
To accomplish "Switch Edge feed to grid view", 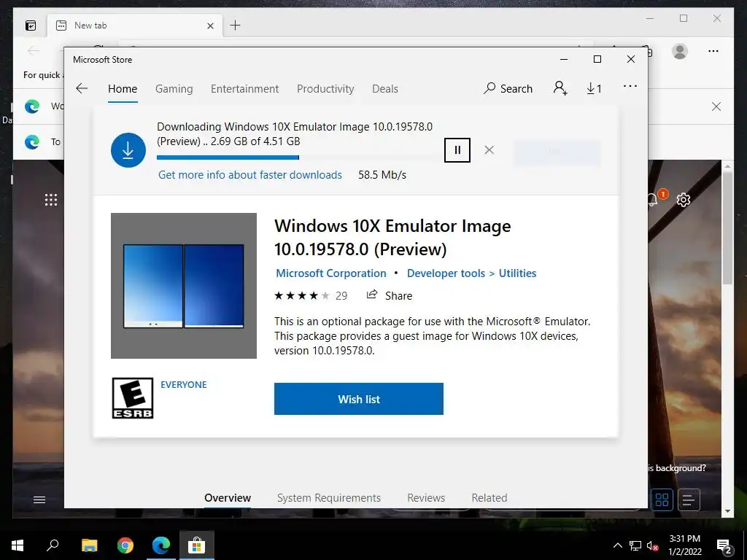I will coord(662,499).
